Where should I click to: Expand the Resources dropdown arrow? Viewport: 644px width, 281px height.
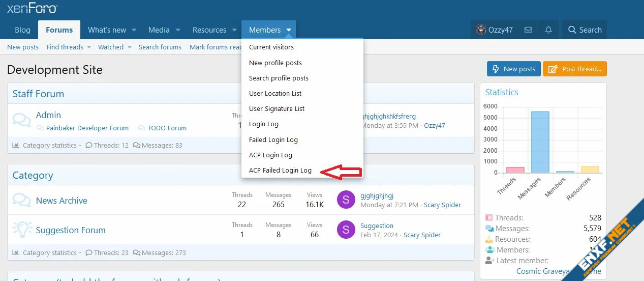pos(234,30)
